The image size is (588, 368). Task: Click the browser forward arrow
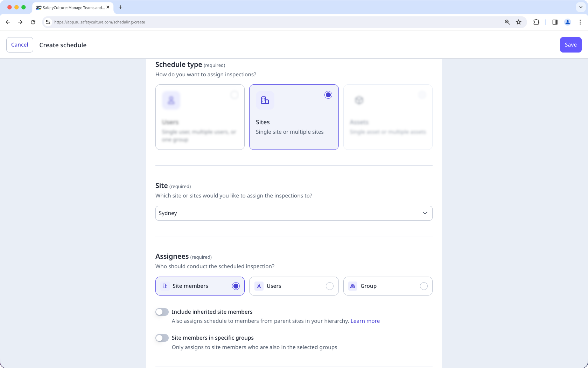[x=20, y=22]
